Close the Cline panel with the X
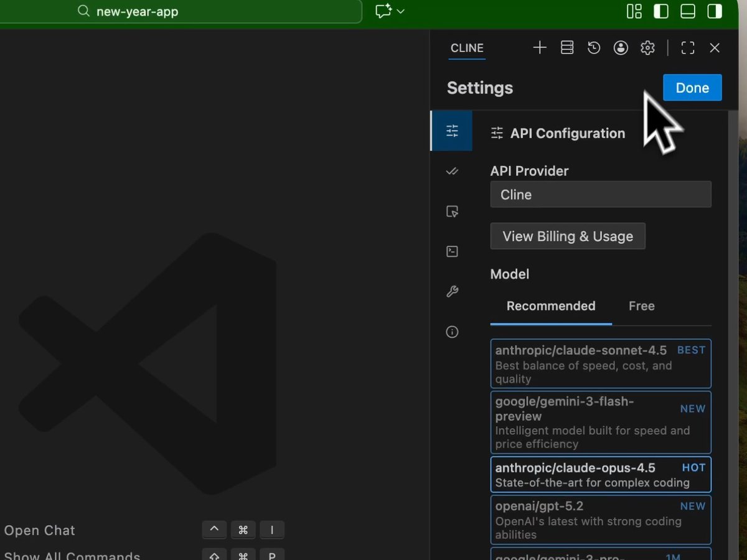 pos(715,48)
